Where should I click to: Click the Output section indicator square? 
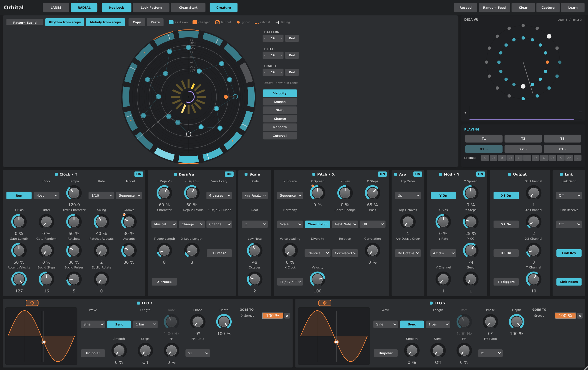[510, 174]
